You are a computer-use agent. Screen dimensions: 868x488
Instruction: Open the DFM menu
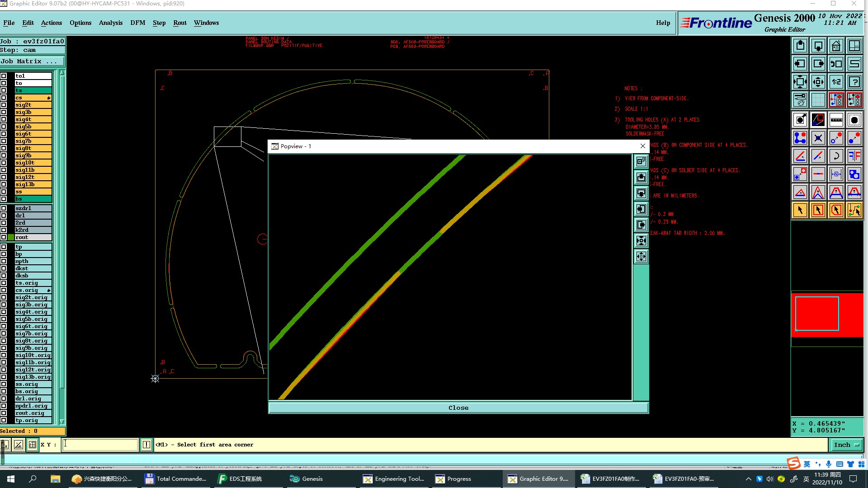pyautogui.click(x=137, y=23)
